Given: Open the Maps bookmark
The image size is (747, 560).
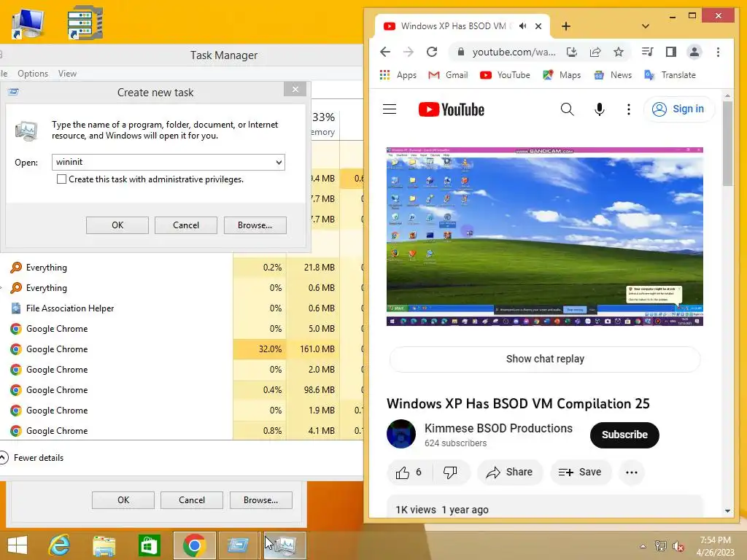Looking at the screenshot, I should coord(562,75).
